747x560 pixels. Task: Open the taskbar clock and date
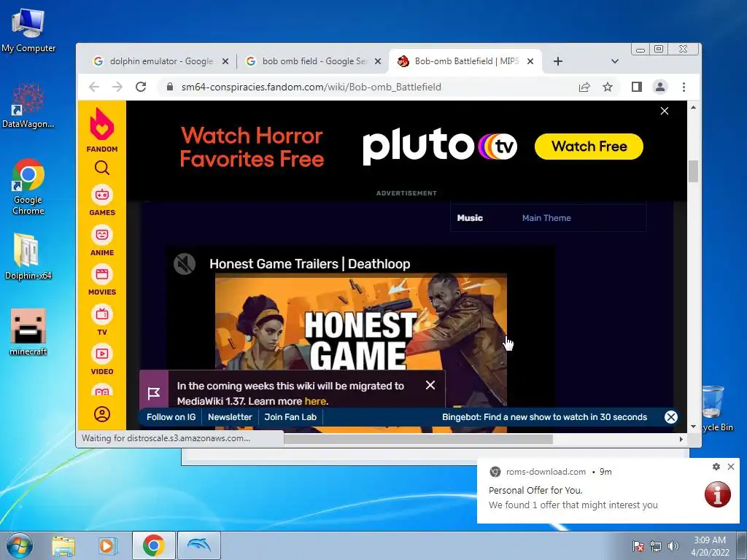(710, 545)
